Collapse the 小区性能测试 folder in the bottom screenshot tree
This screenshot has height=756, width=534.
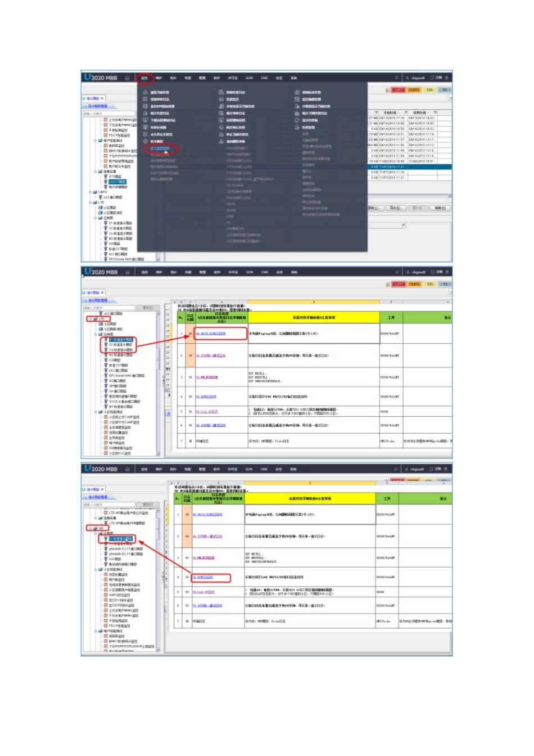(x=96, y=569)
